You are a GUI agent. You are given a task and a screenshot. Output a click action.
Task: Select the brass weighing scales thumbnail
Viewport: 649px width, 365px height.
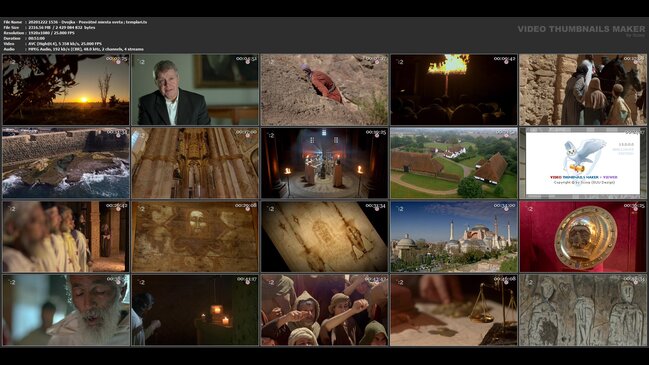pos(454,310)
